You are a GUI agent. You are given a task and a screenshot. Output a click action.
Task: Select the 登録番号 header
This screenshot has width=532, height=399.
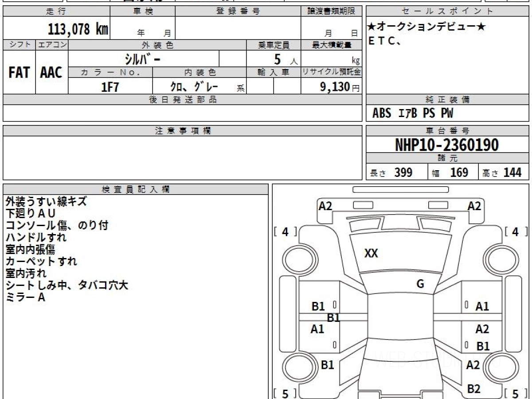238,12
